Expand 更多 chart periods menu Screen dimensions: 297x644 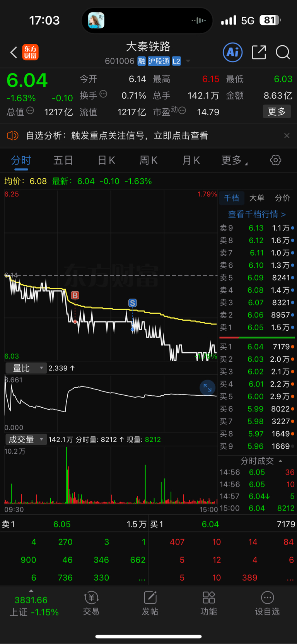234,160
